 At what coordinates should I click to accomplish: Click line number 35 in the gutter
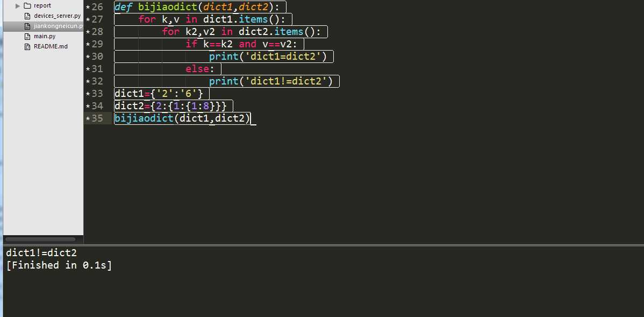click(x=97, y=118)
